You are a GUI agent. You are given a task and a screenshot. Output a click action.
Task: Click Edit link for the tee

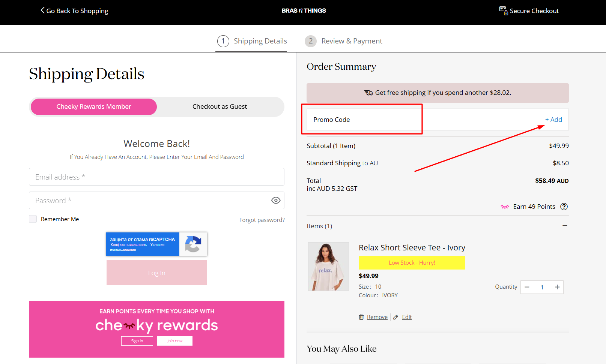pyautogui.click(x=407, y=317)
